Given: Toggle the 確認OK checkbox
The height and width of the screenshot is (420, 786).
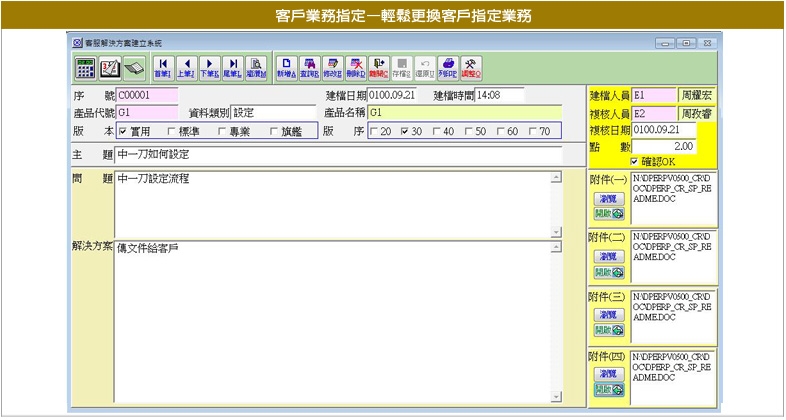Looking at the screenshot, I should tap(634, 160).
